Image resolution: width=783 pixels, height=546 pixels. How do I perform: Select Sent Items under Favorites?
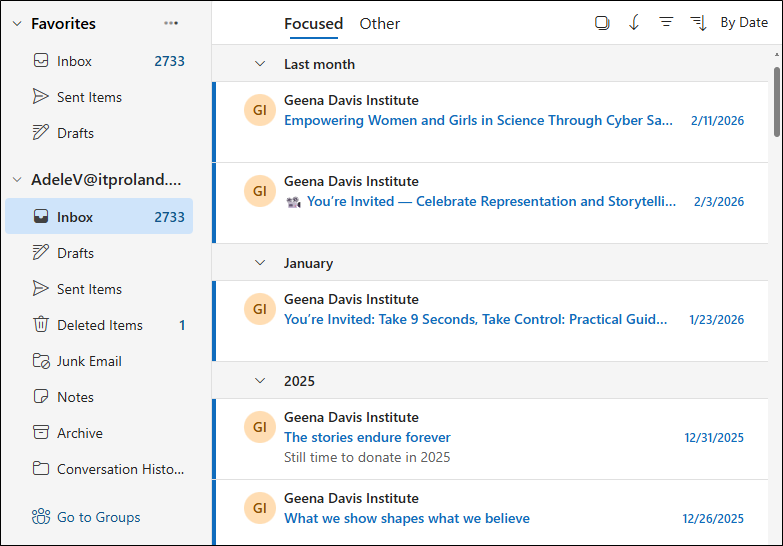(x=89, y=97)
